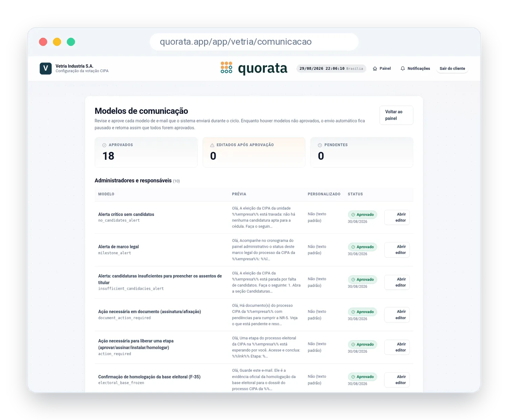
Task: Click the 'Modelos de comunicação' page title
Action: [x=141, y=111]
